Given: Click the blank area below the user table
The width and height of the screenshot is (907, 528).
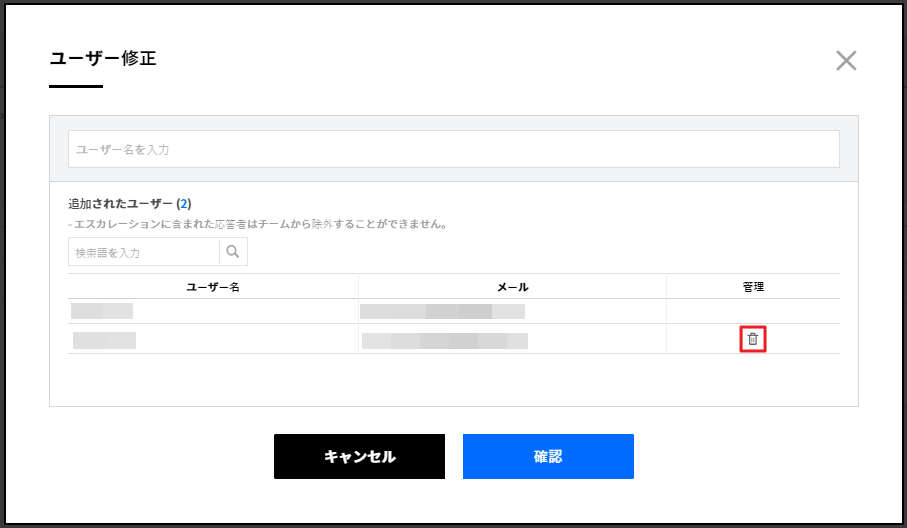Looking at the screenshot, I should (453, 380).
